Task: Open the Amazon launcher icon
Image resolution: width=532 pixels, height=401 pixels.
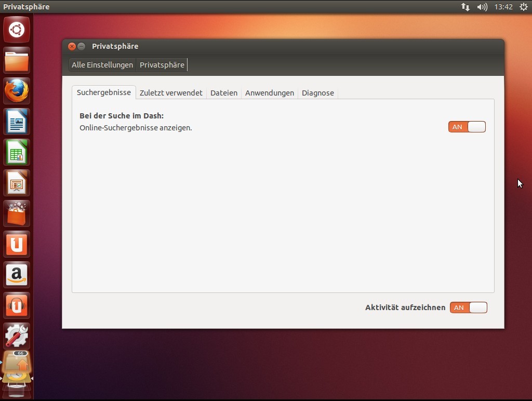Action: tap(17, 275)
